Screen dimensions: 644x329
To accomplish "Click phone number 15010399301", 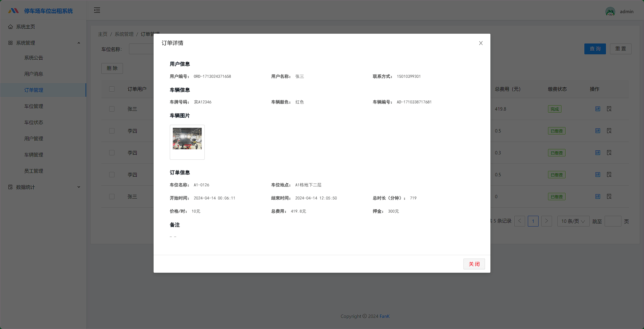I will [x=409, y=77].
